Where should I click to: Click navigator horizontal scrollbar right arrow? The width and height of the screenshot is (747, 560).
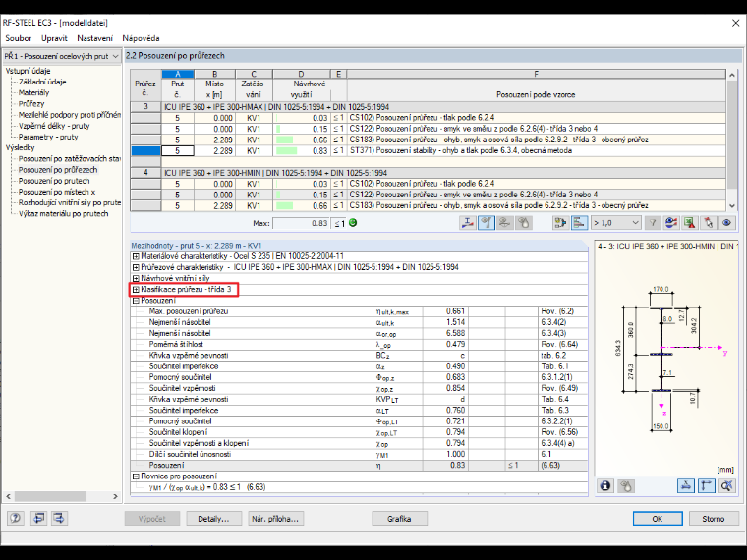(x=115, y=496)
